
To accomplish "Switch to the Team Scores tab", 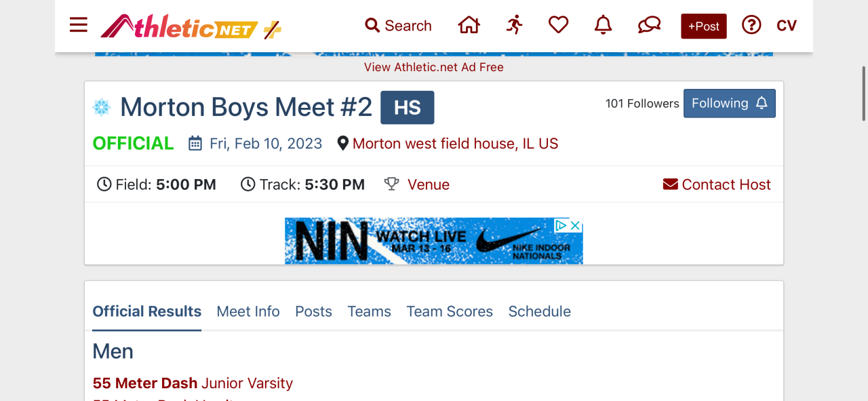I will click(x=450, y=311).
